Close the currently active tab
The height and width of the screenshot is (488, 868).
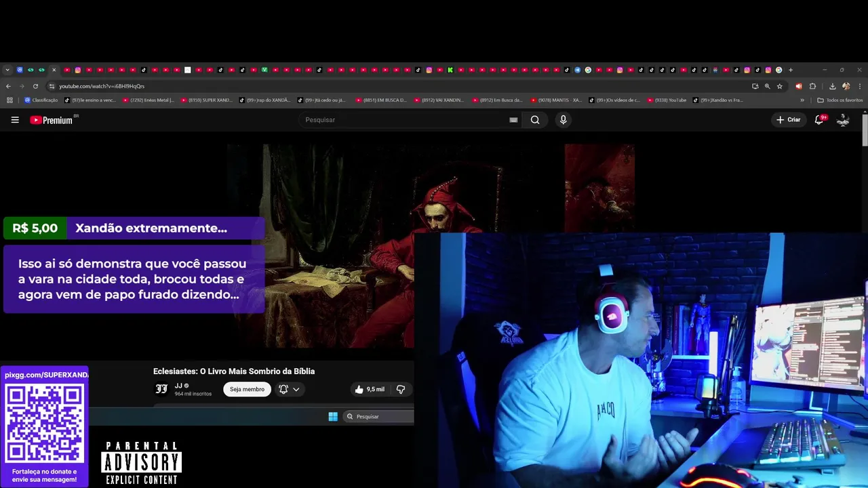tap(54, 70)
